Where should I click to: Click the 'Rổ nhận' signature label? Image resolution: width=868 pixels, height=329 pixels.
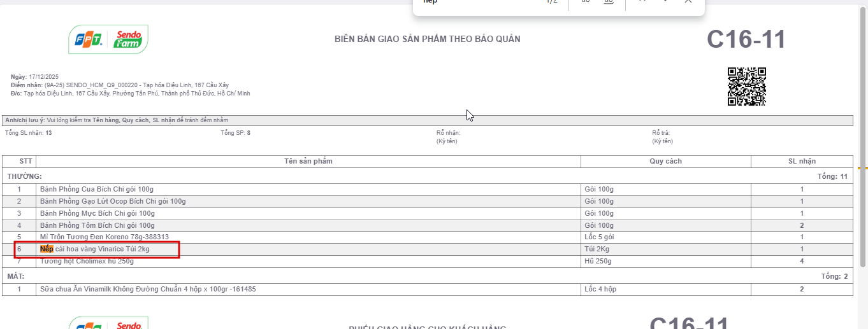coord(448,133)
